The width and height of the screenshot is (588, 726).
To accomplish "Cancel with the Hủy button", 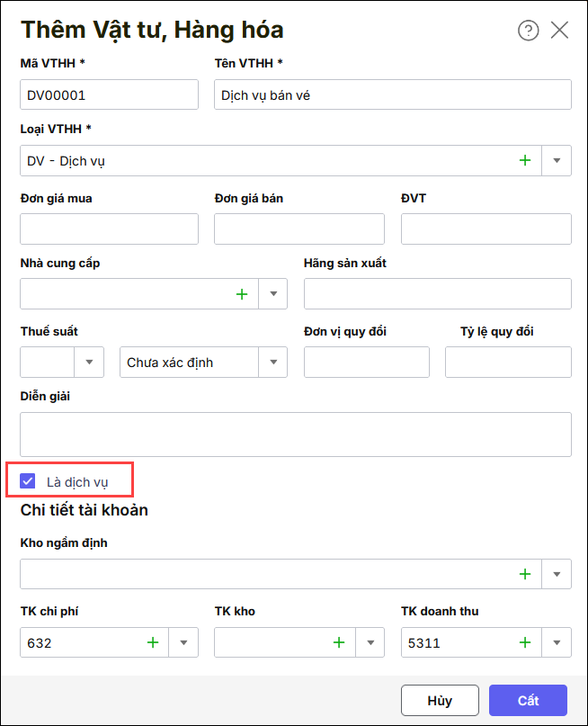I will pos(440,701).
